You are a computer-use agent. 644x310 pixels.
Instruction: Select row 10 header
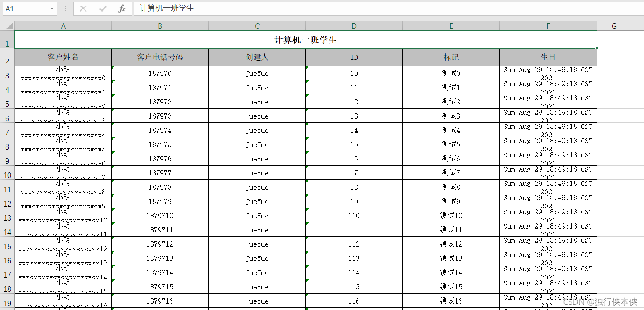(7, 172)
